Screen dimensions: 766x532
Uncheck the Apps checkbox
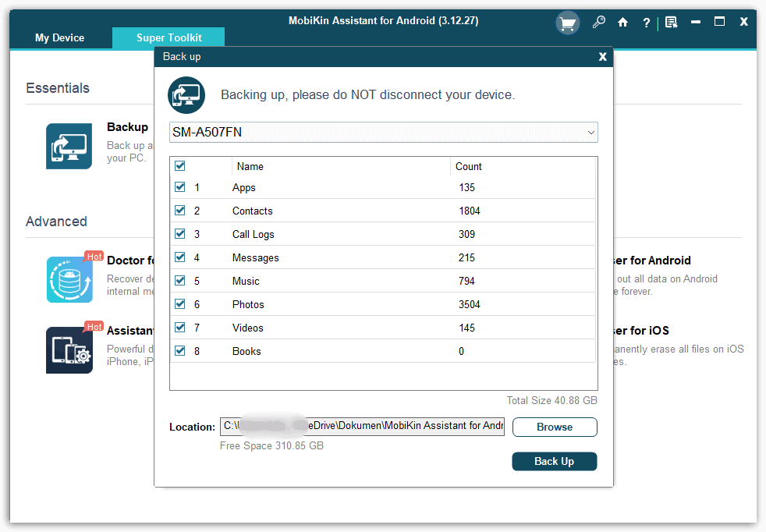tap(179, 187)
